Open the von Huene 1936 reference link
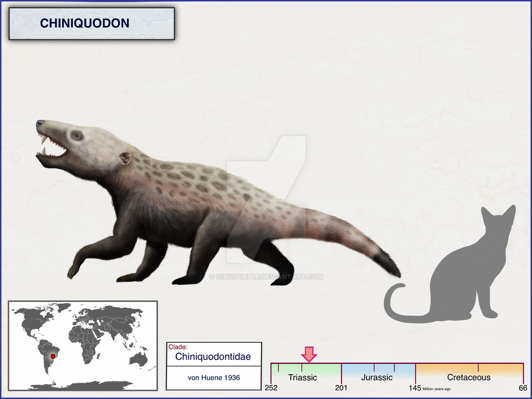This screenshot has height=399, width=532. click(213, 377)
